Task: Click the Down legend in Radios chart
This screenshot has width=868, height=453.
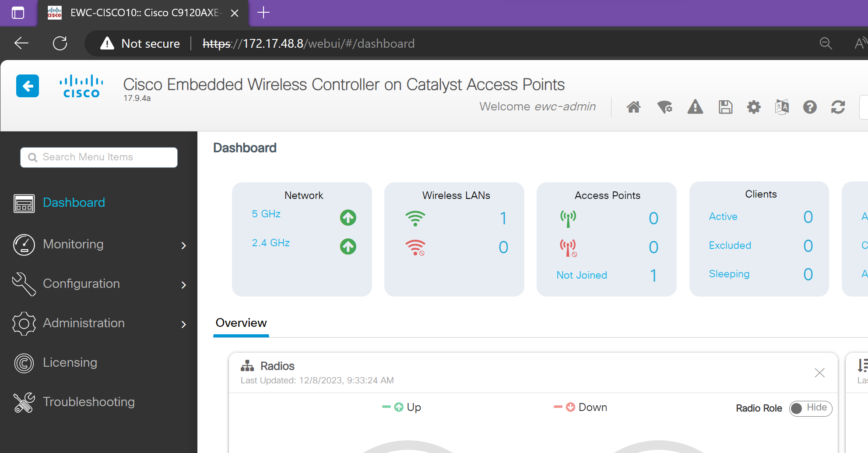Action: click(580, 407)
